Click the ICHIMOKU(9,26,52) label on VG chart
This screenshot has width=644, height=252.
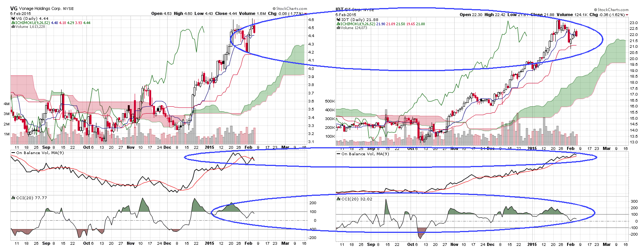(x=33, y=23)
